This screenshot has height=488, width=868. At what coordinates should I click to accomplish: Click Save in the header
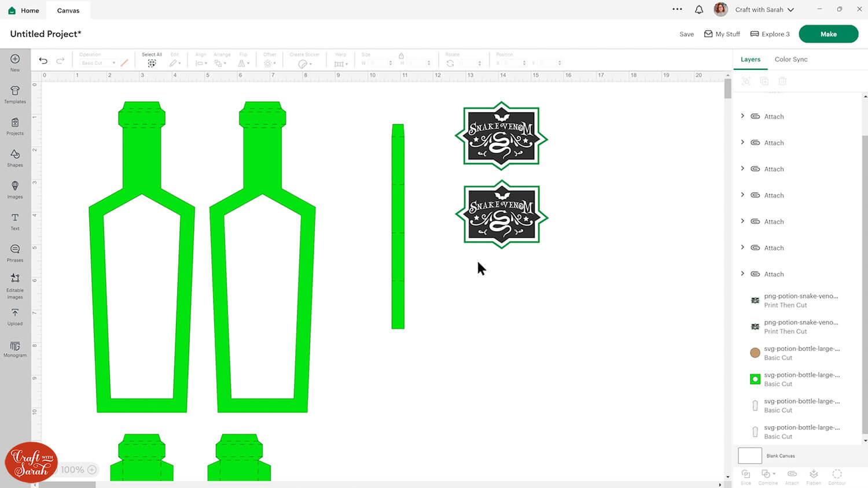pos(686,34)
